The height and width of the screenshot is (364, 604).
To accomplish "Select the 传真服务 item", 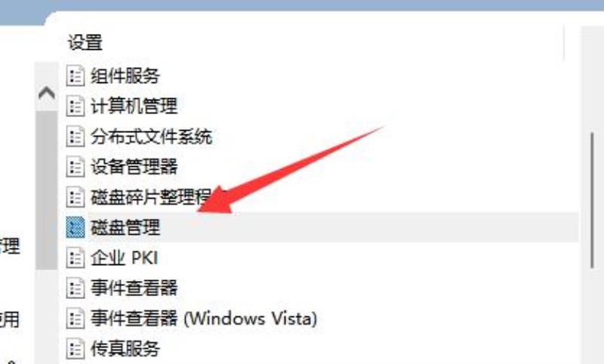I will tap(125, 349).
